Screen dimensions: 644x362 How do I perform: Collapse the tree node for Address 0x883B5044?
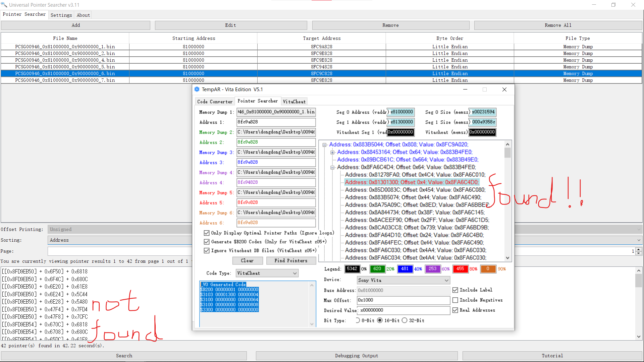pos(324,145)
